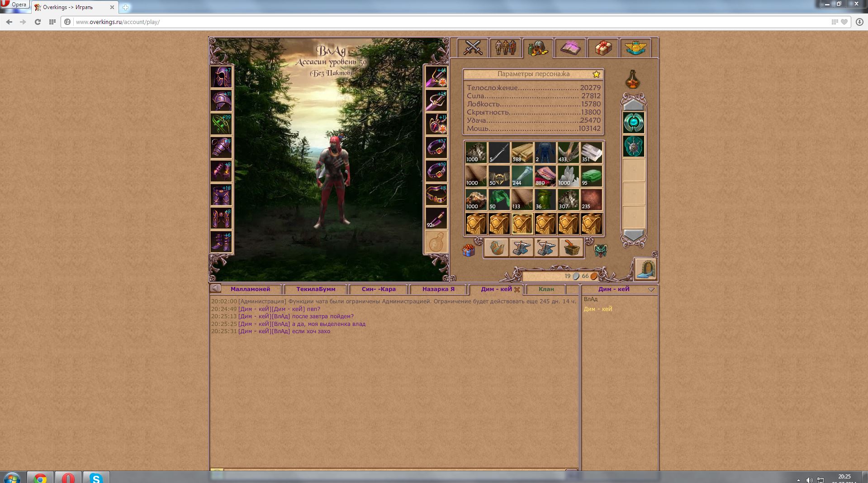
Task: Select the equipped gloves slot
Action: click(221, 171)
